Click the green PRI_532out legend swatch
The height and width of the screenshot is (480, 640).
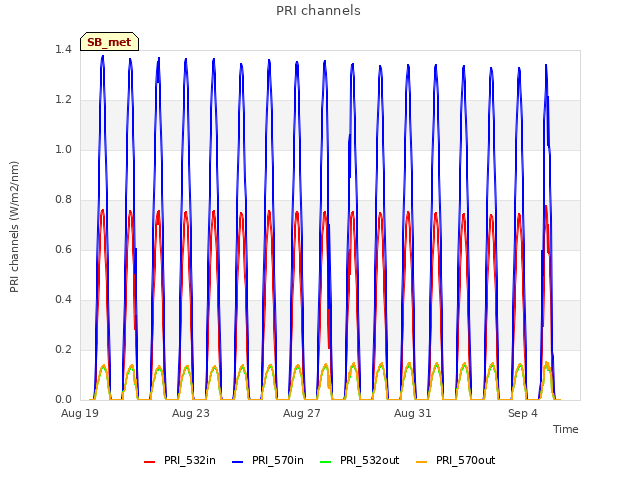(326, 462)
